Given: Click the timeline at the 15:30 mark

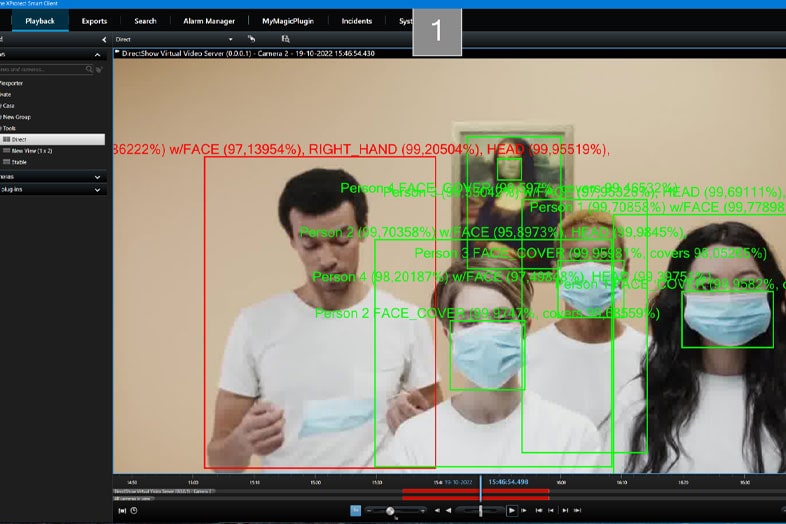Looking at the screenshot, I should (x=377, y=482).
